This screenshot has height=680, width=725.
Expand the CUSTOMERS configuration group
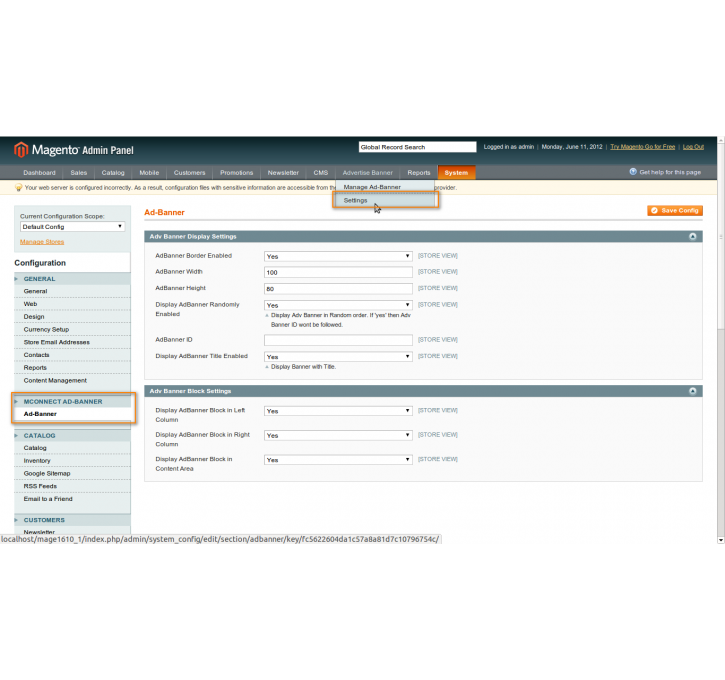tap(72, 520)
